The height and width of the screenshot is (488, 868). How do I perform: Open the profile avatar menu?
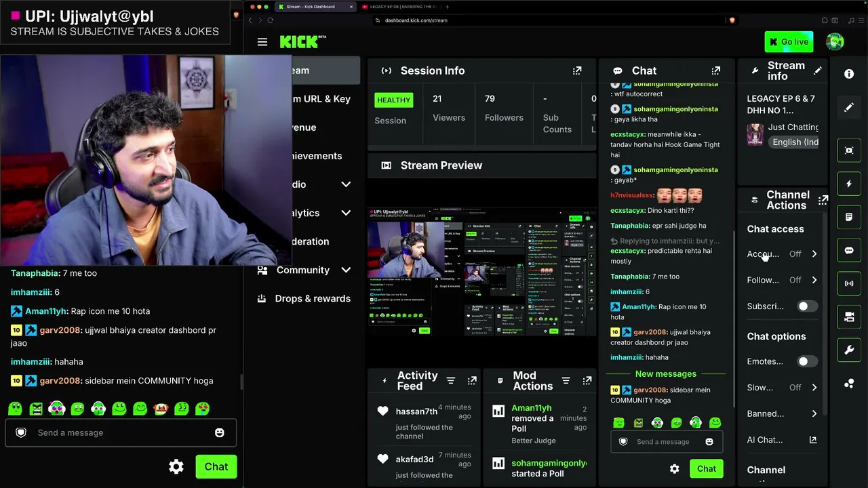pyautogui.click(x=835, y=42)
